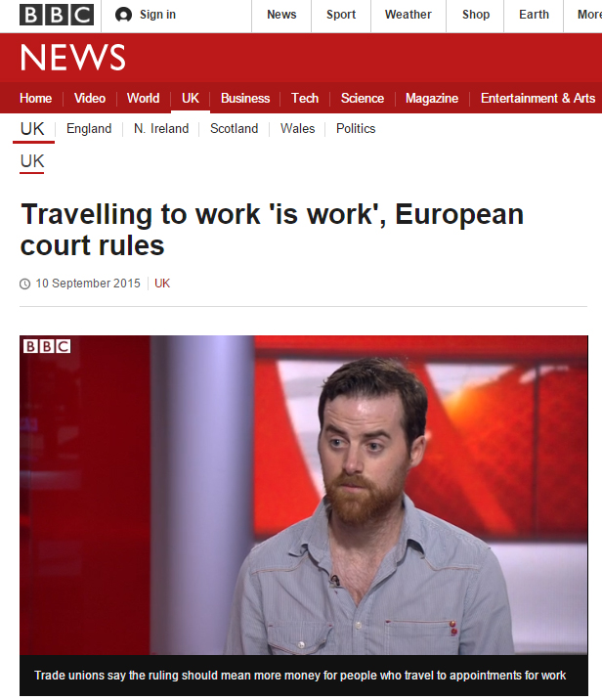Select the World tab in the red navigation
This screenshot has height=700, width=602.
pos(143,98)
